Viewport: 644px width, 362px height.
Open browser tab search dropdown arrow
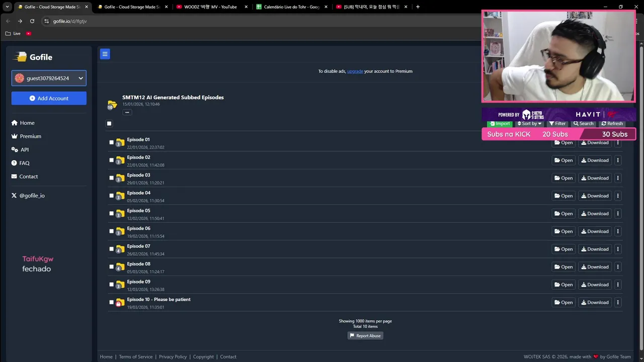[x=7, y=7]
